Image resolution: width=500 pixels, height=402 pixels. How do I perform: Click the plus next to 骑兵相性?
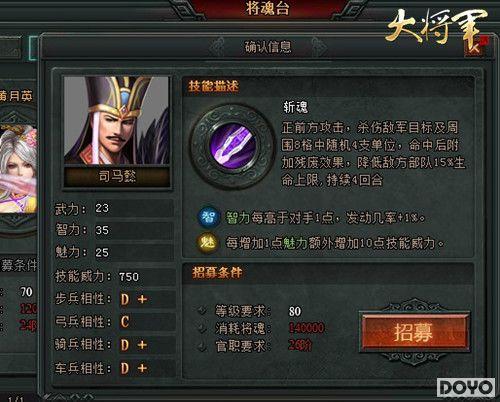[x=142, y=345]
